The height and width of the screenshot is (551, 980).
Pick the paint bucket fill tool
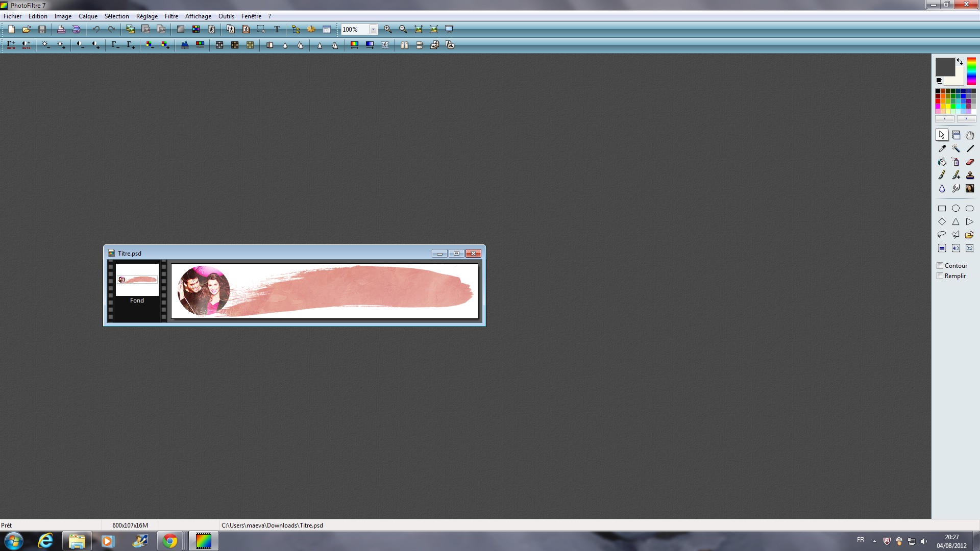pos(942,162)
